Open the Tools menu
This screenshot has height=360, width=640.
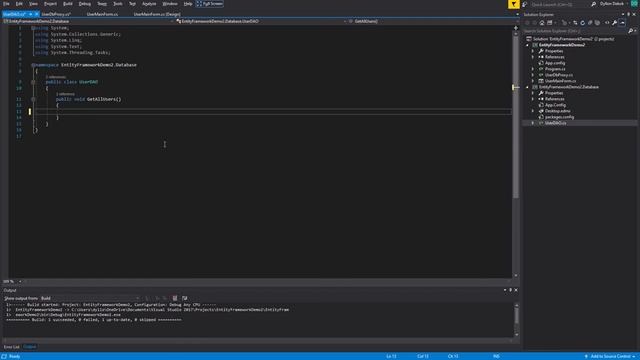tap(118, 4)
